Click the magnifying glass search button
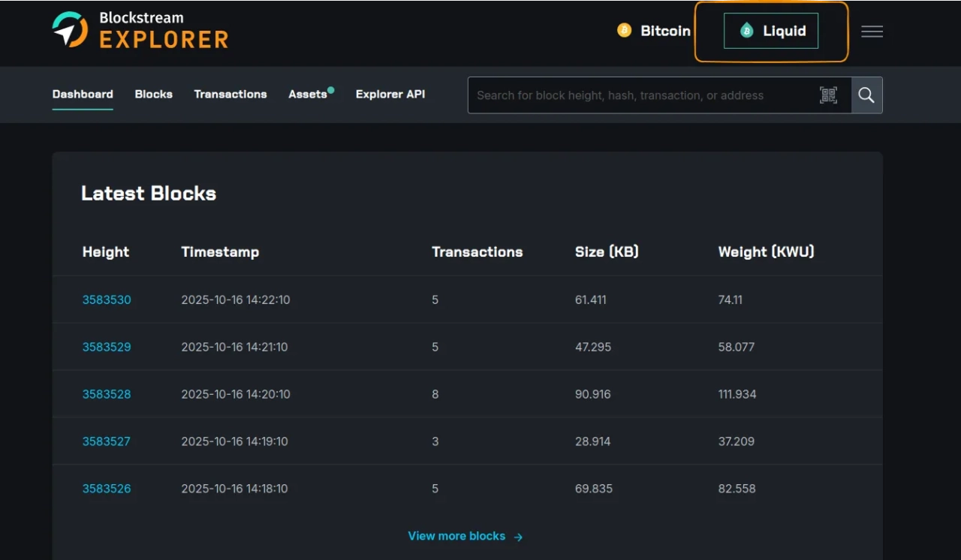This screenshot has width=961, height=560. [866, 95]
